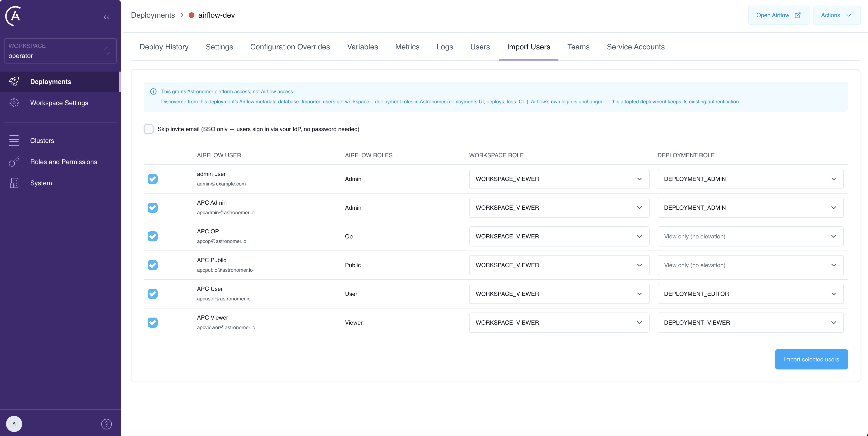Select the Import Users tab
This screenshot has height=436, width=868.
[528, 47]
